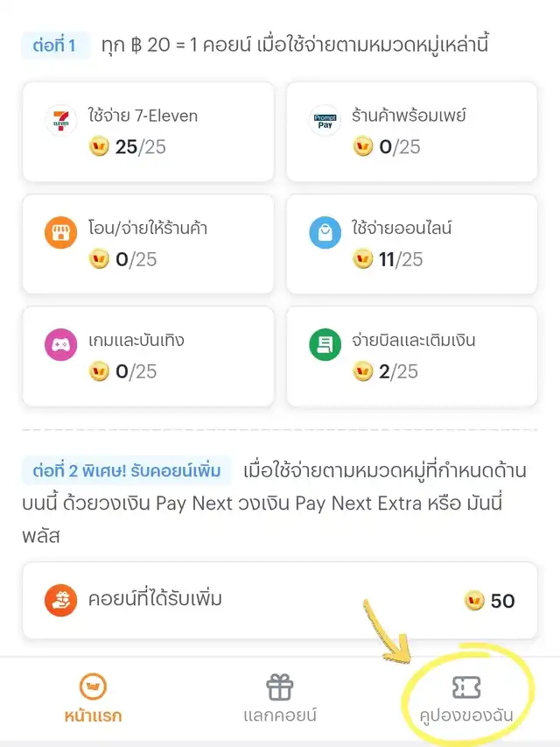
Task: Tap the 7-Eleven logo icon
Action: pyautogui.click(x=60, y=121)
